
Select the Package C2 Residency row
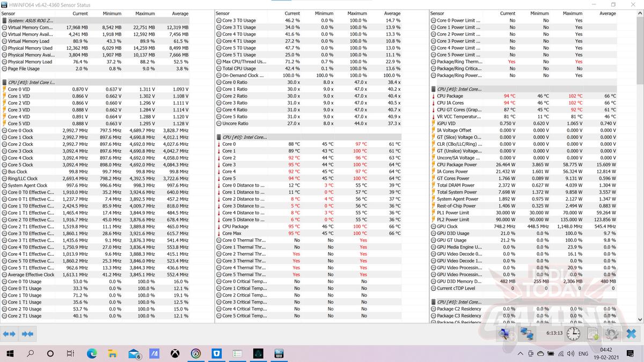pos(524,309)
